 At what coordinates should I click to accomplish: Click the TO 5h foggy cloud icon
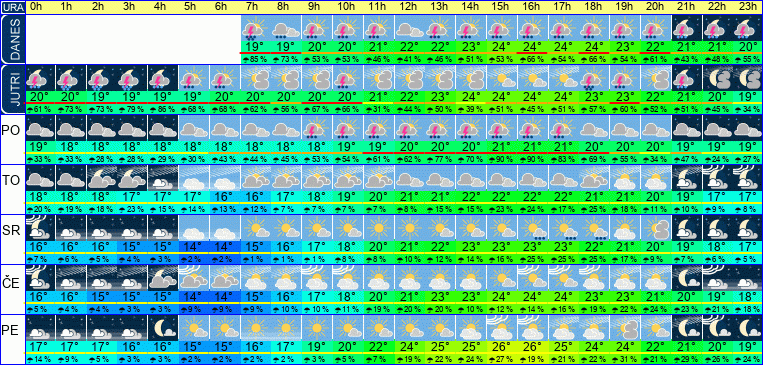pyautogui.click(x=194, y=178)
